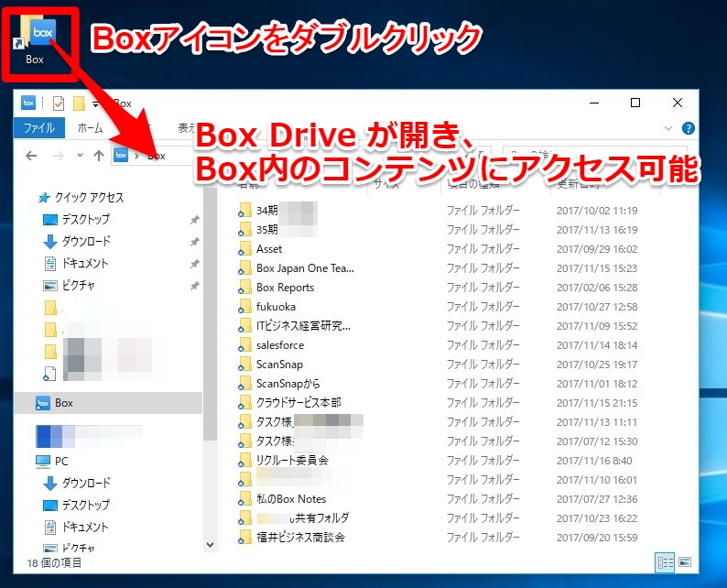Screen dimensions: 727x588
Task: Select the salesforce folder
Action: (x=271, y=345)
